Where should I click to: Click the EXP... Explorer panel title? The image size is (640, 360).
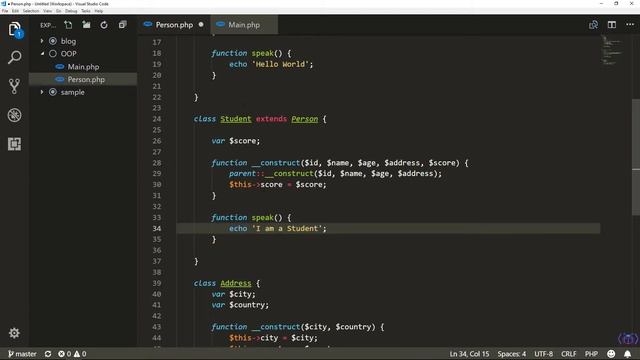48,25
